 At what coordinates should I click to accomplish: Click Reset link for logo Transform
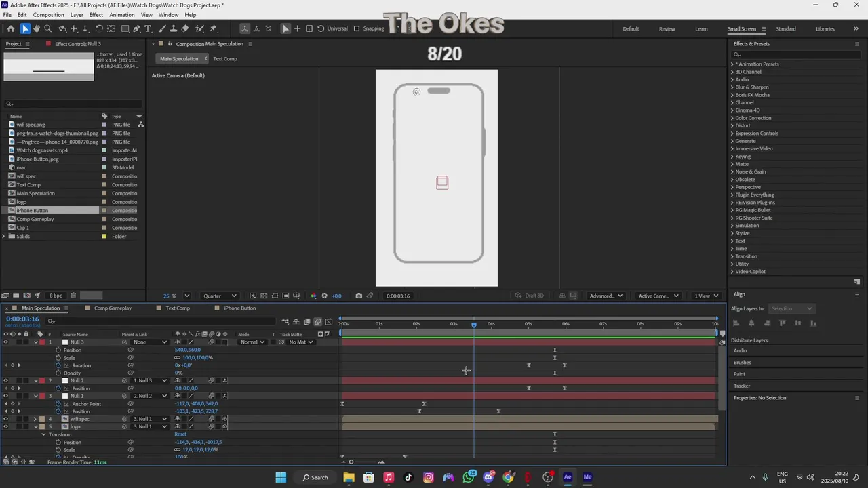click(x=180, y=434)
